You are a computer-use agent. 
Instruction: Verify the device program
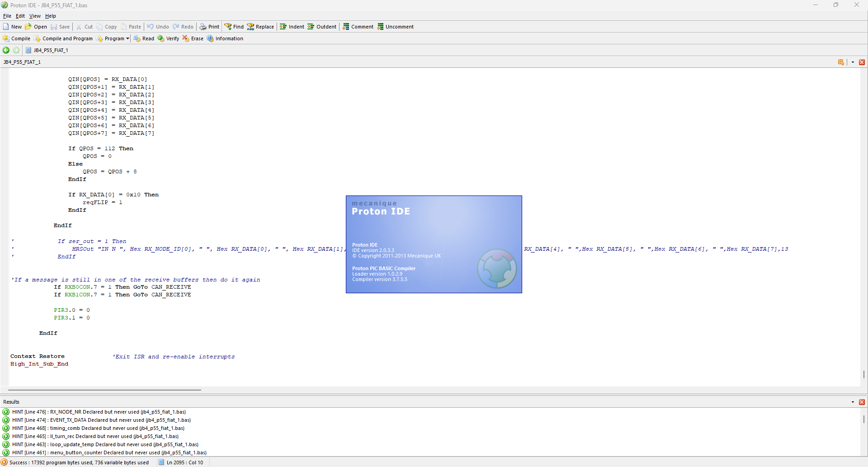coord(168,38)
